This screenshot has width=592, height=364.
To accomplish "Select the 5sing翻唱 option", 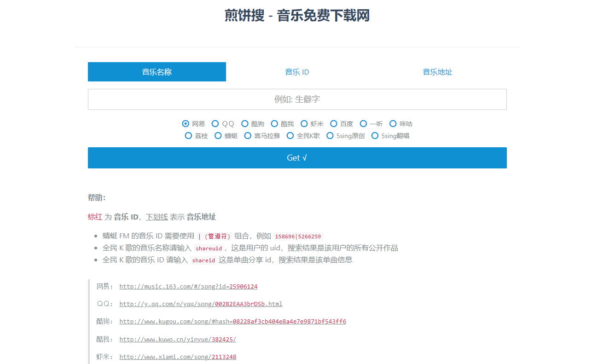I will click(x=375, y=135).
